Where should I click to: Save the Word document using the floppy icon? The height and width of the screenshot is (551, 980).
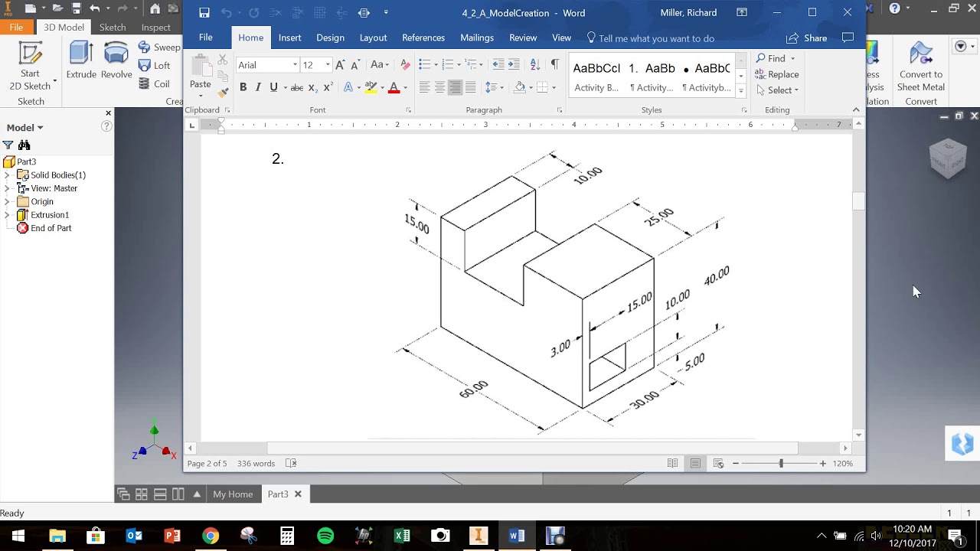point(204,13)
